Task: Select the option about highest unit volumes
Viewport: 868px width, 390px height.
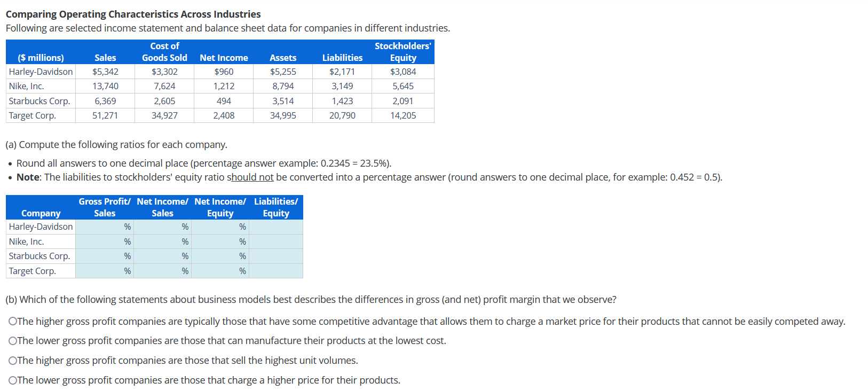Action: pos(12,360)
